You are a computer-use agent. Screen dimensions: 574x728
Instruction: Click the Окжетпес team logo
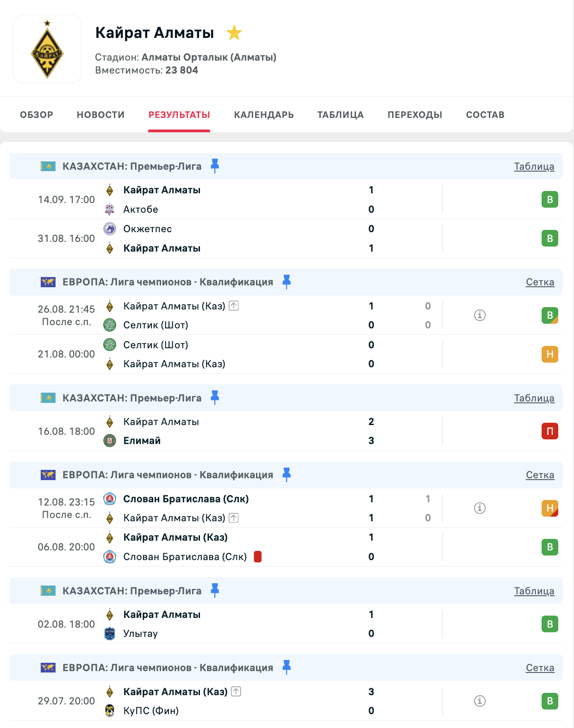(x=110, y=229)
